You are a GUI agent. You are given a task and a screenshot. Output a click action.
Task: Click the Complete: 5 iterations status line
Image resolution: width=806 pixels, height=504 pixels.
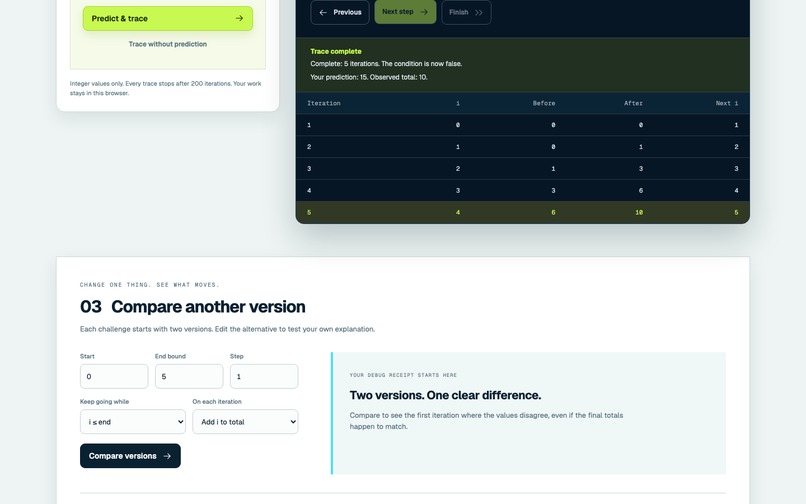pyautogui.click(x=386, y=64)
